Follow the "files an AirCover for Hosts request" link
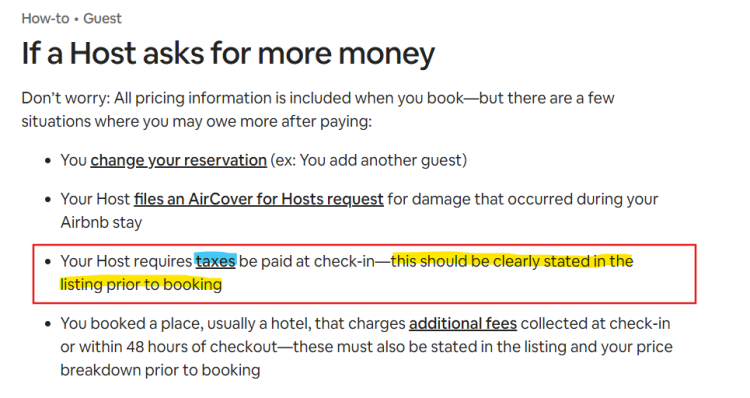Image resolution: width=750 pixels, height=398 pixels. 259,199
